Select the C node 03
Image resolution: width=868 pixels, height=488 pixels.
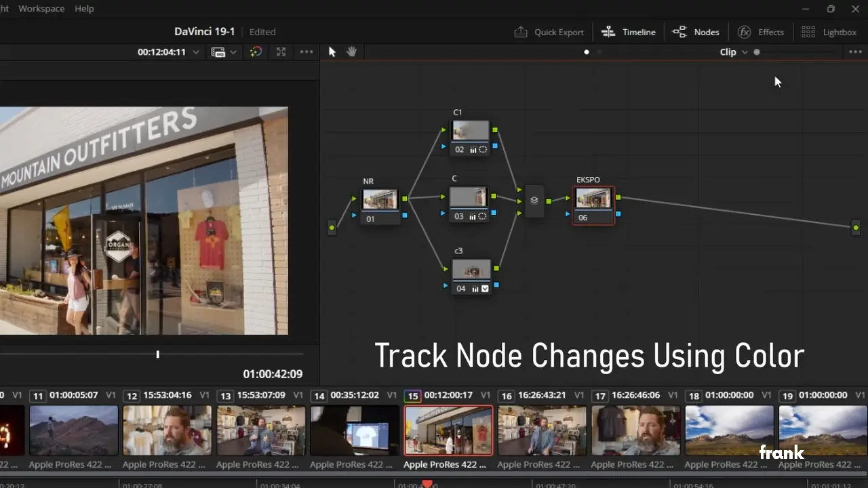coord(469,204)
